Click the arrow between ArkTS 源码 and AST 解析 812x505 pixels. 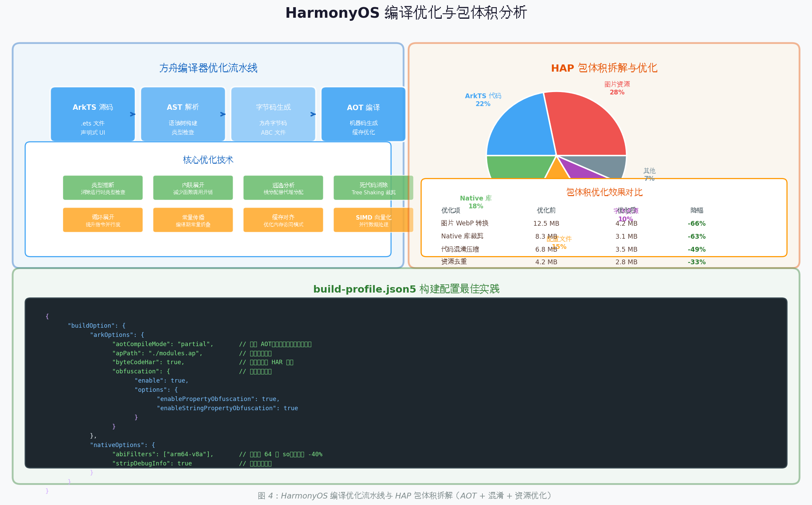133,114
